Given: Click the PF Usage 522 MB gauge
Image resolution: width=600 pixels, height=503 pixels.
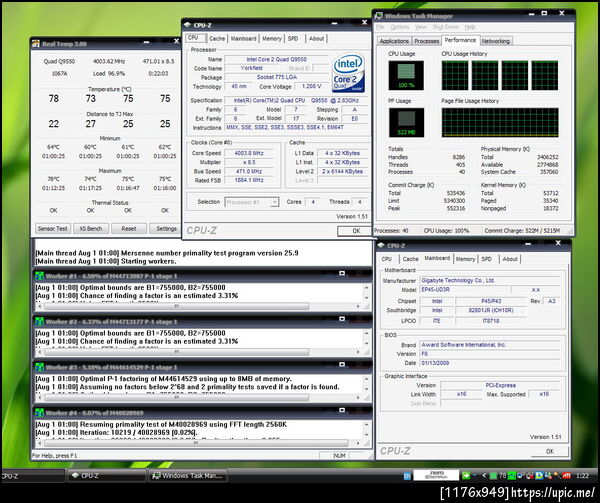Looking at the screenshot, I should tap(406, 122).
